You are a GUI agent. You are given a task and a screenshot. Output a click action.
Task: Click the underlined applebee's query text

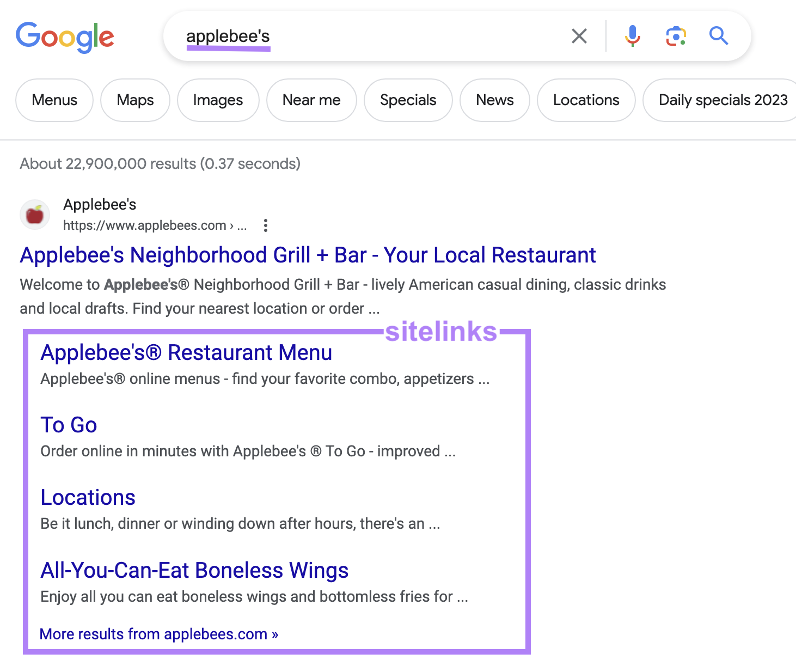pyautogui.click(x=228, y=36)
